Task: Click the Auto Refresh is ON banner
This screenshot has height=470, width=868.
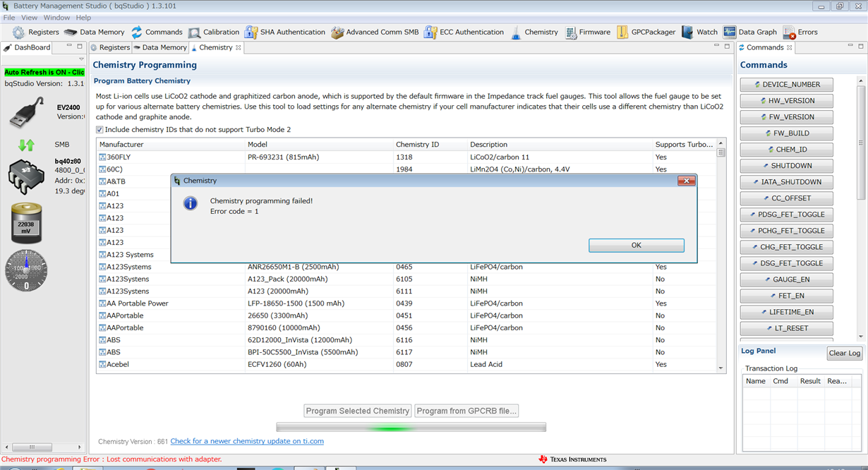Action: pyautogui.click(x=44, y=72)
